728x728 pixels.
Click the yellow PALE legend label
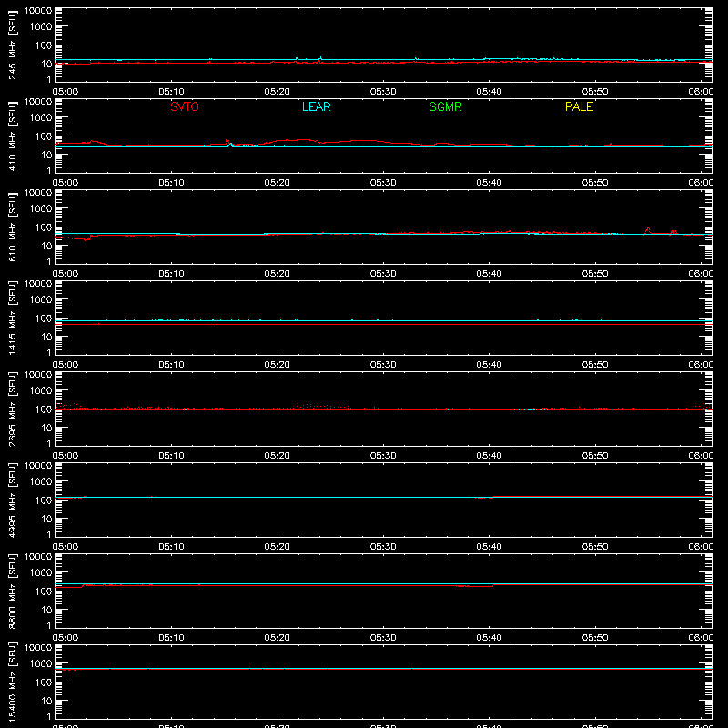579,106
